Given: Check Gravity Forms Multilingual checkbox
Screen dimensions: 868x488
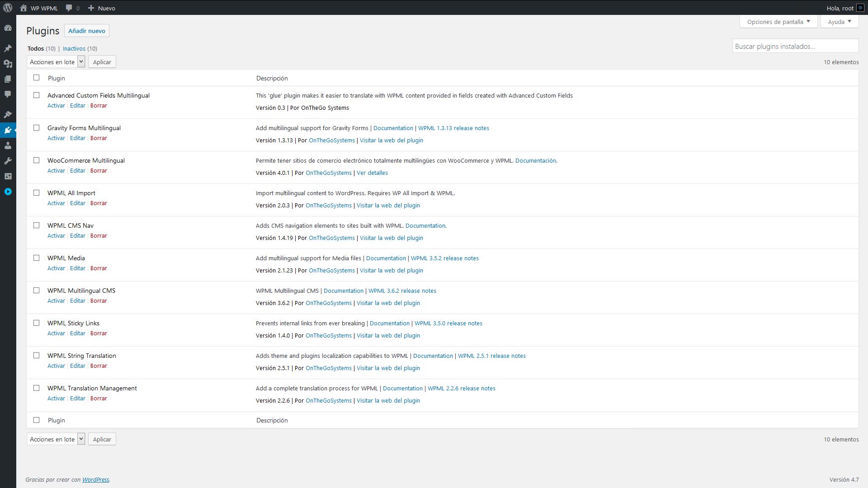Looking at the screenshot, I should (37, 128).
